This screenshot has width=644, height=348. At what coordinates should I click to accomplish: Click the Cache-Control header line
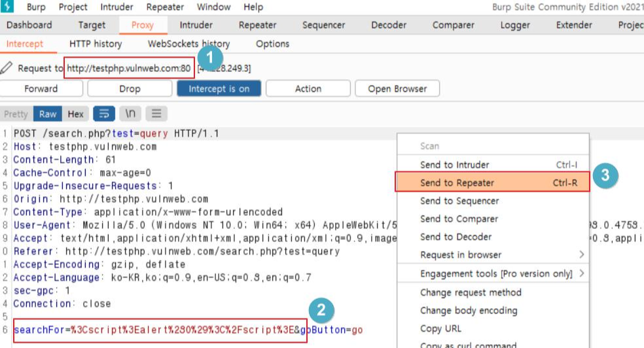tap(82, 173)
